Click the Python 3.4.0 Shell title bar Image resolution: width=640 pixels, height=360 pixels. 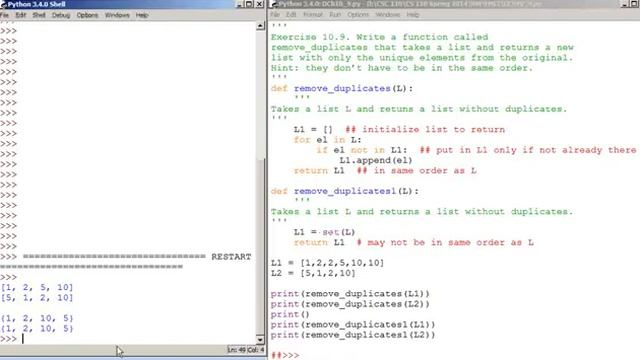(122, 4)
